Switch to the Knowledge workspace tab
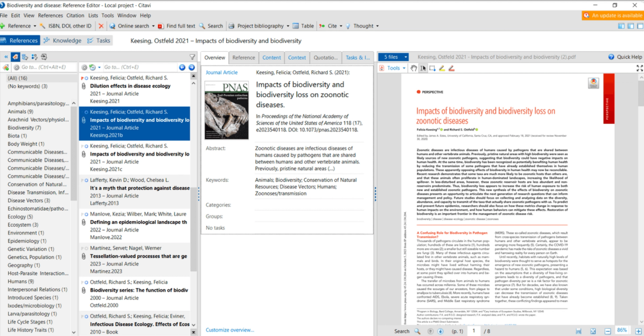This screenshot has width=644, height=336. coord(63,40)
